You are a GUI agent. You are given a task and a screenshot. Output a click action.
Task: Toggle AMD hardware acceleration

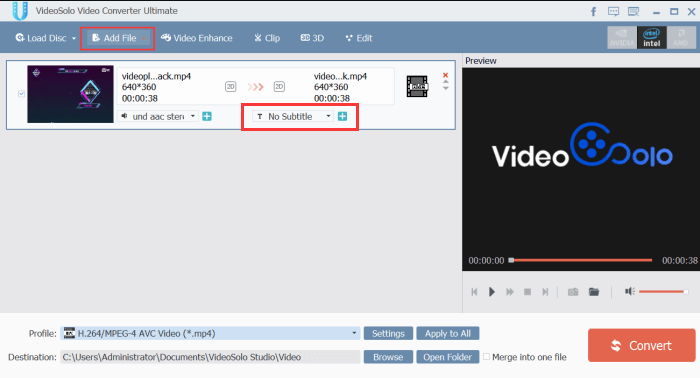681,37
